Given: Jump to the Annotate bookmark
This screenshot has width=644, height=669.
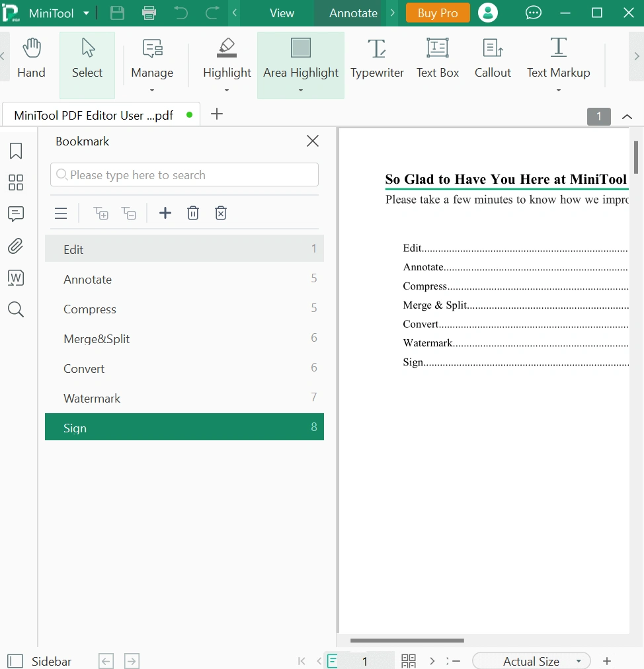Looking at the screenshot, I should click(x=184, y=278).
